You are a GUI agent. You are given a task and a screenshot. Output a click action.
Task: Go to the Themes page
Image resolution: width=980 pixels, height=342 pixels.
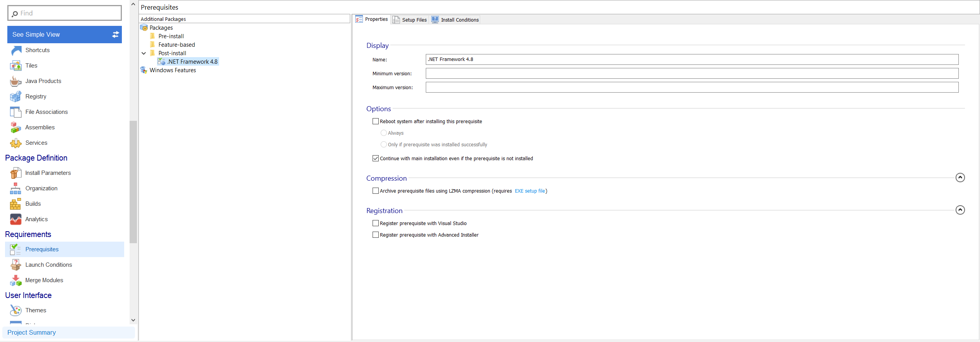(x=36, y=310)
